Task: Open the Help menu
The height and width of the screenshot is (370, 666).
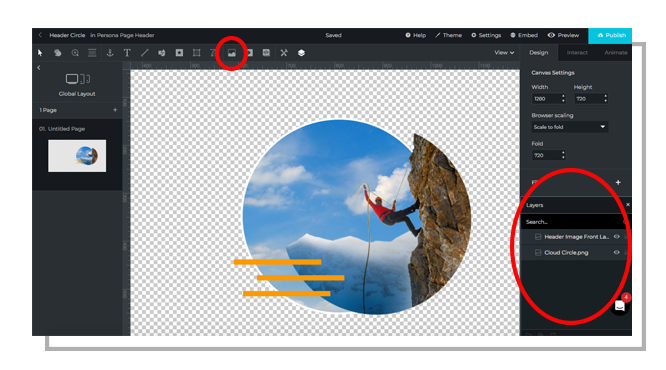Action: [x=415, y=35]
